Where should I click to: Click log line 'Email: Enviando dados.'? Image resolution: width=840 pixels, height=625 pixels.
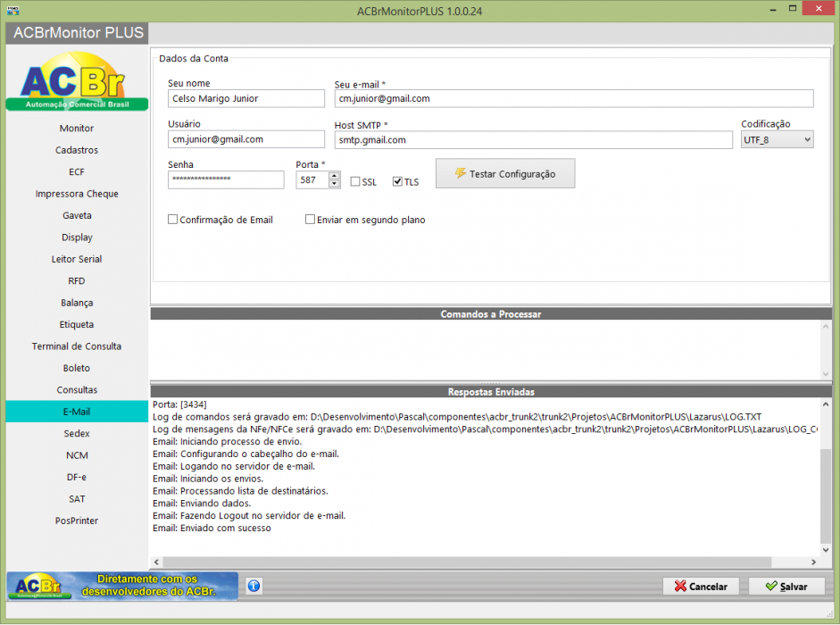click(x=202, y=504)
